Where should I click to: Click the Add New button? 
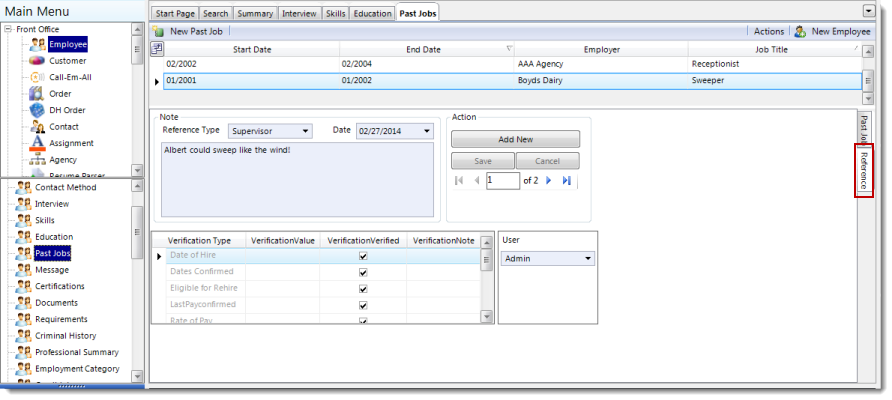(x=515, y=140)
